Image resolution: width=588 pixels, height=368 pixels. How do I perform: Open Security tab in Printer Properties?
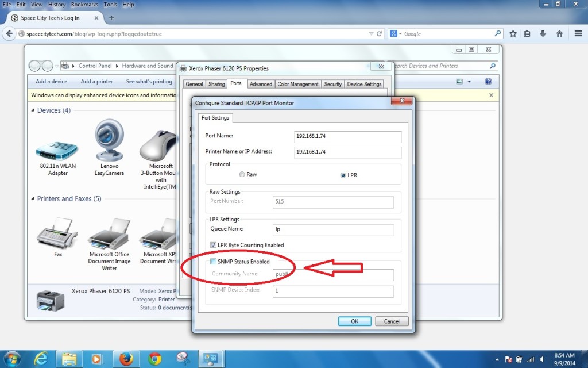[x=332, y=84]
